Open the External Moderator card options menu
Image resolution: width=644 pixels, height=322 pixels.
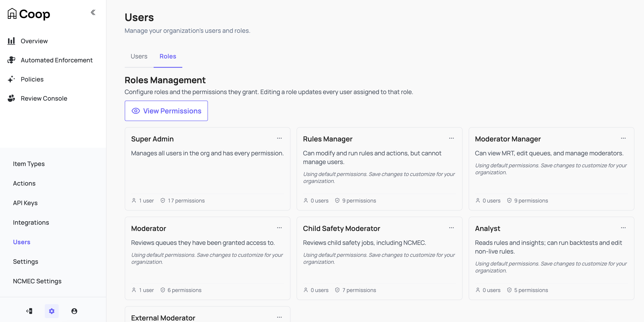(x=279, y=317)
